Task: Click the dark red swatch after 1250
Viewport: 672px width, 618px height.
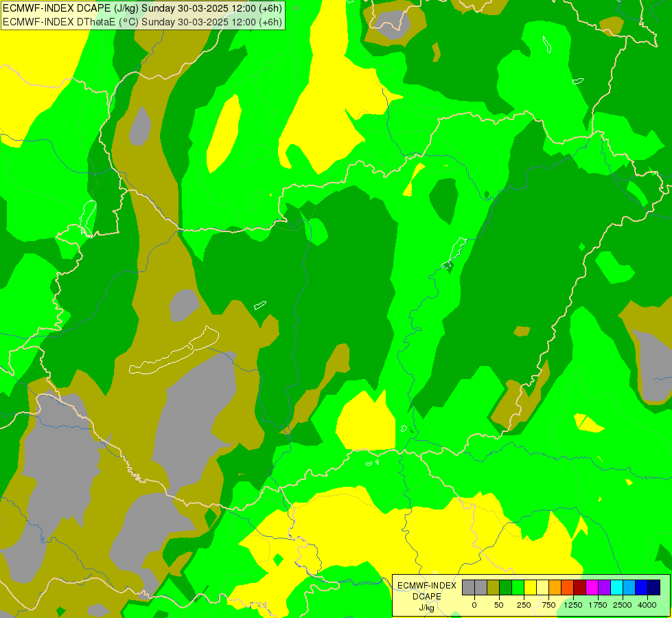Action: coord(579,588)
